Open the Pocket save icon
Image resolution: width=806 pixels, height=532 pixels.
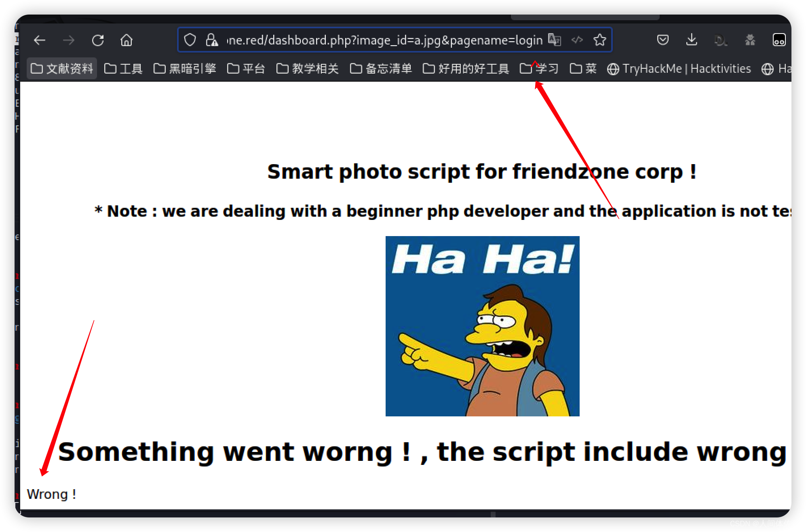(x=663, y=40)
